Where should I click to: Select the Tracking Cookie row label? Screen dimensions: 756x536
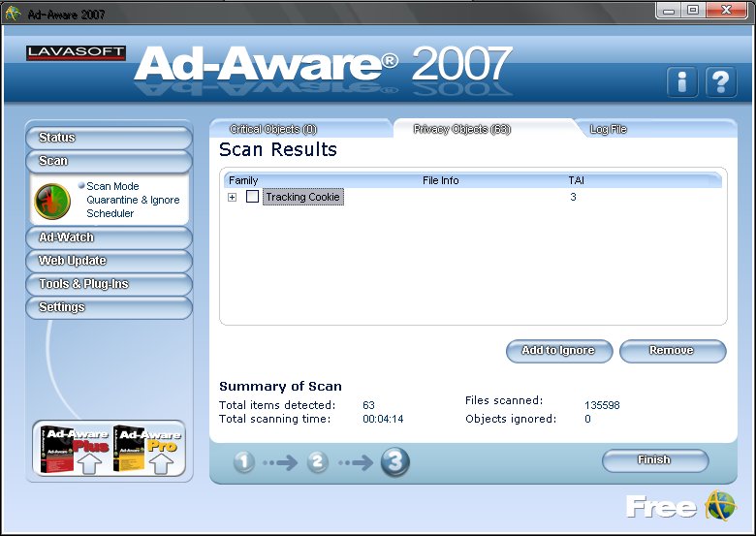302,197
